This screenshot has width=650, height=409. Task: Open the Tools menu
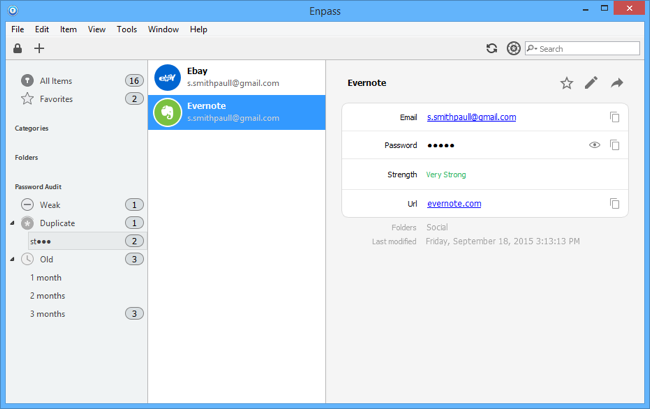pos(126,29)
